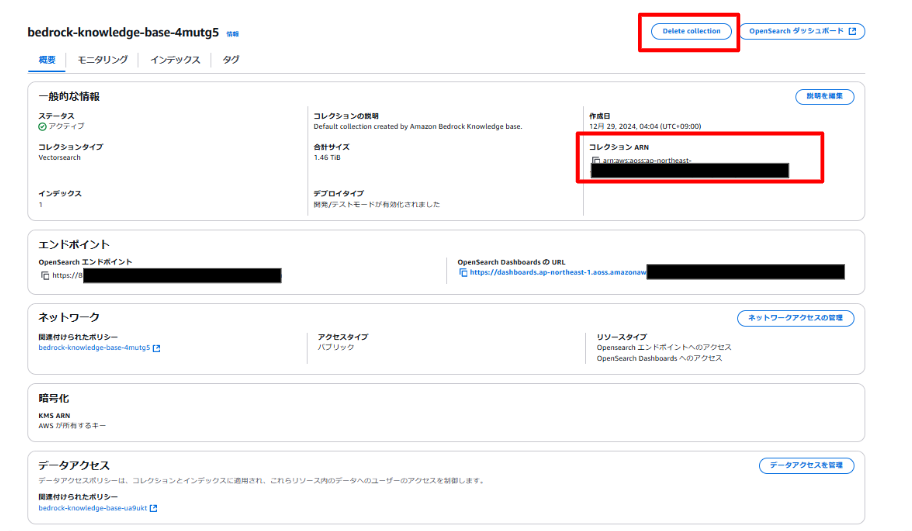
Task: Copy the OpenSearch エンドポイント via copy icon
Action: [45, 276]
